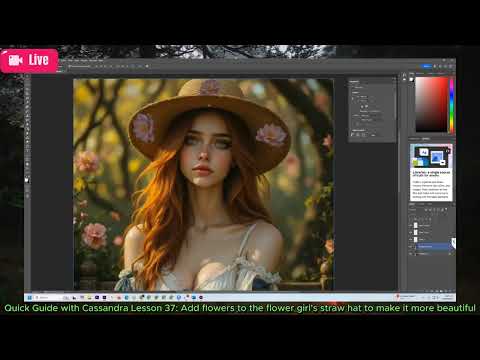Click the Properties panel title tab
The image size is (480, 360).
click(x=354, y=82)
